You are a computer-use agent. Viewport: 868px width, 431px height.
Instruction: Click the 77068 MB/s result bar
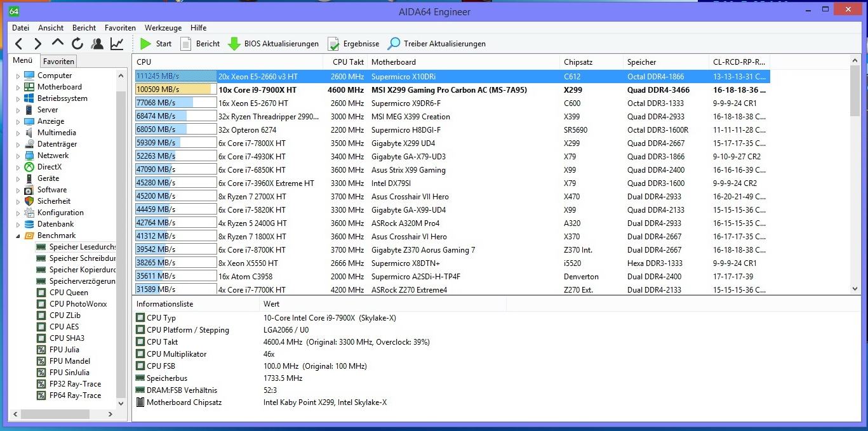click(176, 103)
